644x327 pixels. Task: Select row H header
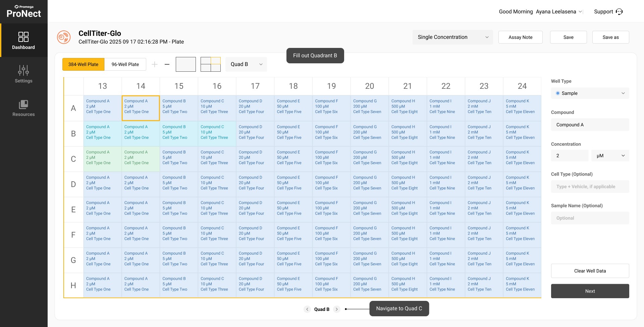tap(73, 285)
